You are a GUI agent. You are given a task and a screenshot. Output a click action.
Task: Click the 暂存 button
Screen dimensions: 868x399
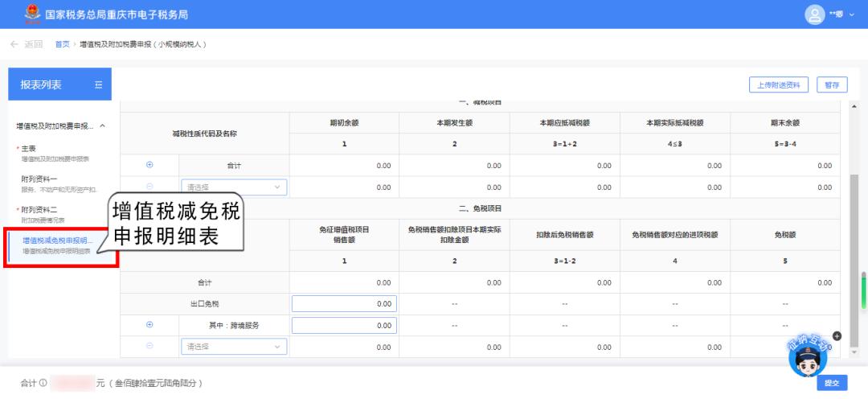coord(832,85)
